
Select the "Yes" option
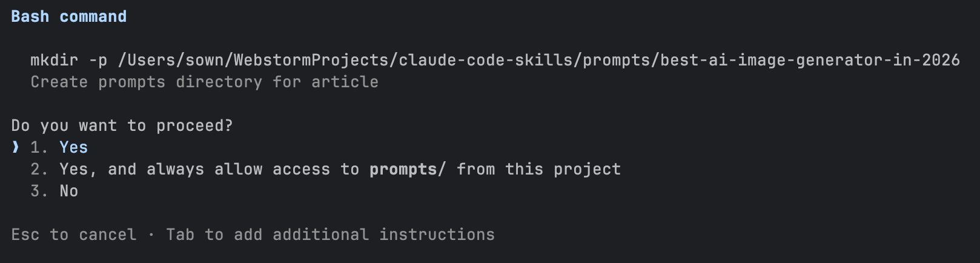[73, 148]
